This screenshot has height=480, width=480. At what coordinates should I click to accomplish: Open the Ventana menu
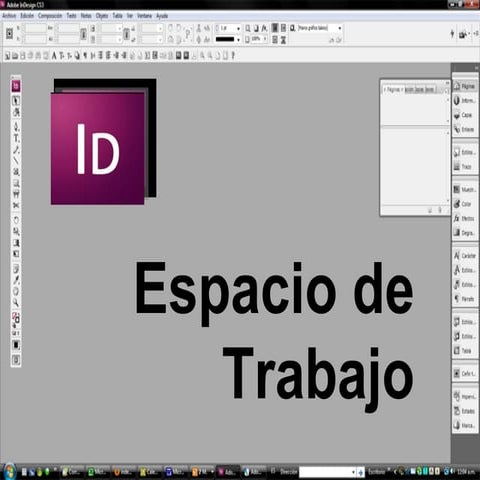[144, 16]
